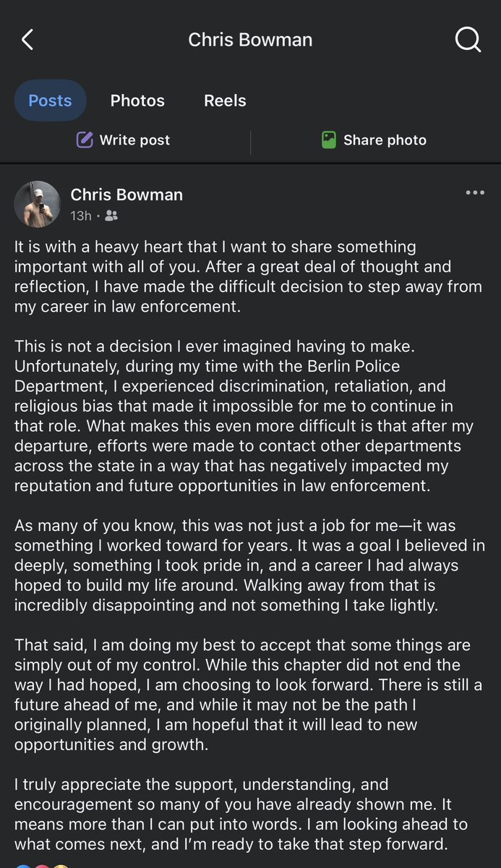501x868 pixels.
Task: Open search with the magnifying glass icon
Action: click(x=468, y=40)
